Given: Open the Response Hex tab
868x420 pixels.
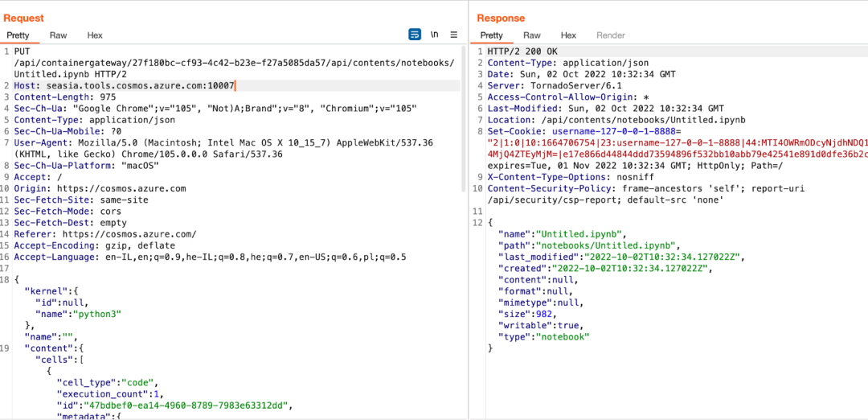Looking at the screenshot, I should pos(568,35).
